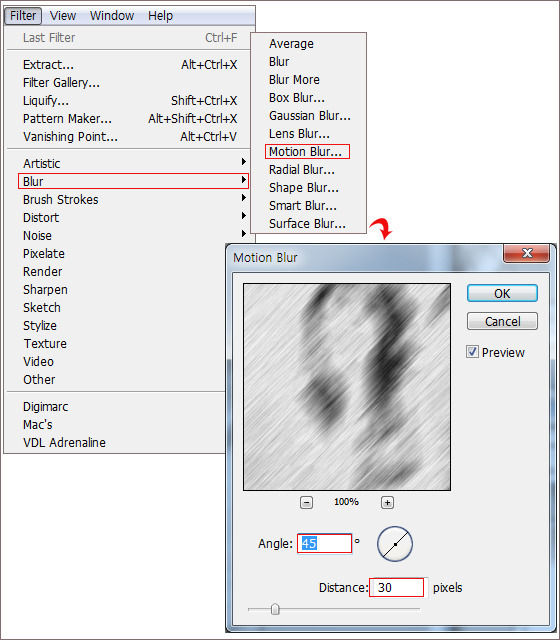
Task: Open the Window menu
Action: tap(112, 16)
